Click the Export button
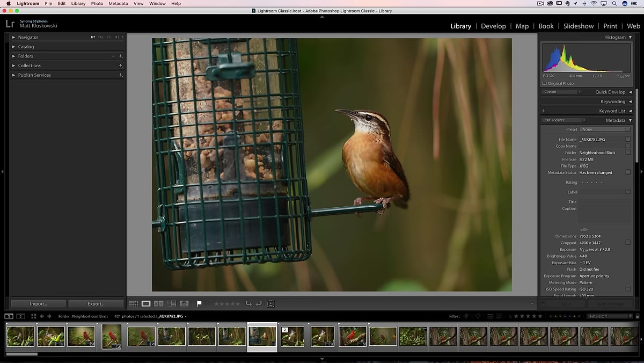The width and height of the screenshot is (644, 363). (96, 303)
